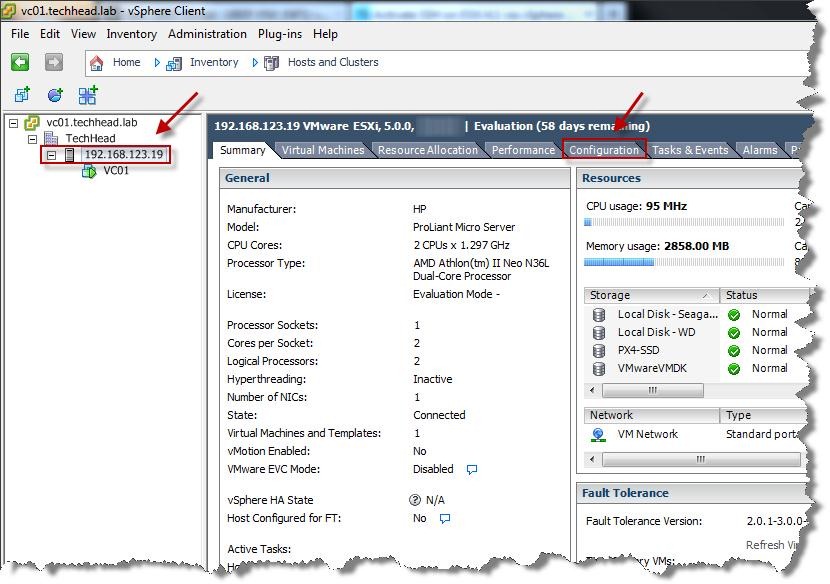
Task: Click the New Virtual Machine toolbar icon
Action: (22, 96)
